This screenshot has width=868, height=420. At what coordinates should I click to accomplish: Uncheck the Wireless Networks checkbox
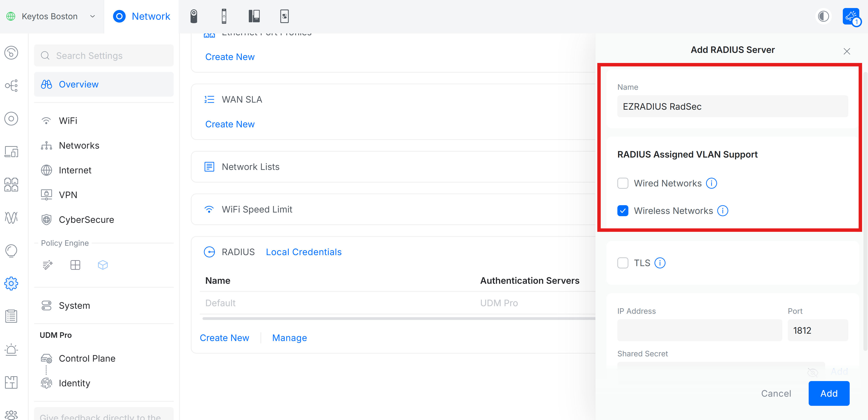623,211
